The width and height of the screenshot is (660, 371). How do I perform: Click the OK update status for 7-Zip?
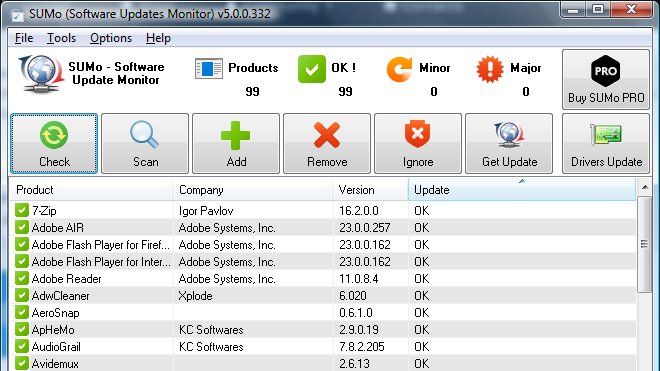422,211
